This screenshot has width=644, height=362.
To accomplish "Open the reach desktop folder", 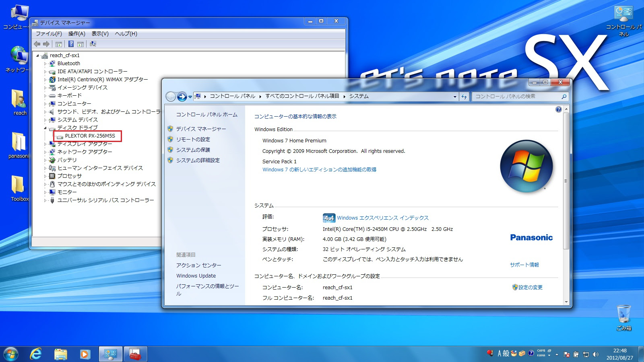I will tap(19, 102).
